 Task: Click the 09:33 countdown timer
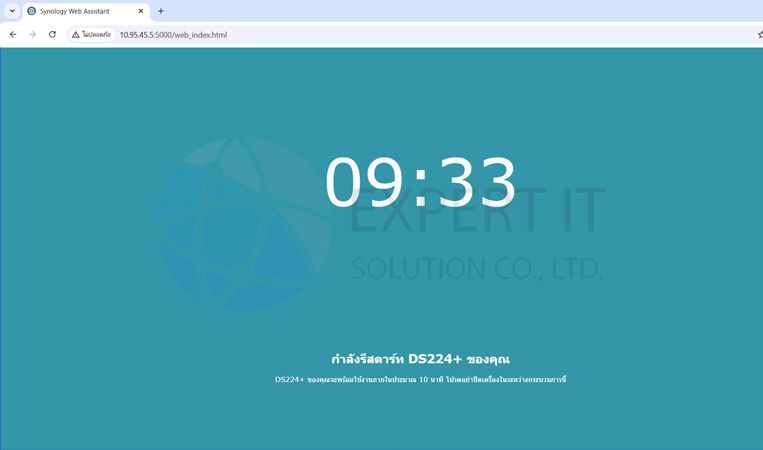[420, 182]
